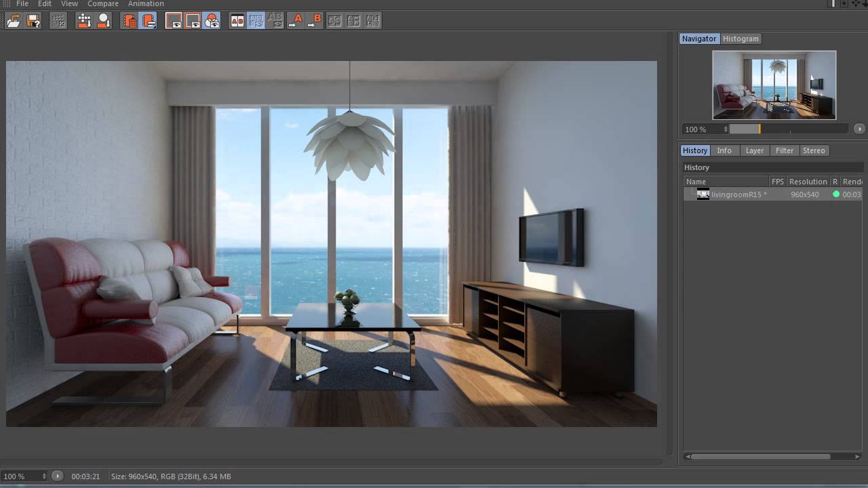
Task: Click the Set as A icon
Action: (296, 21)
